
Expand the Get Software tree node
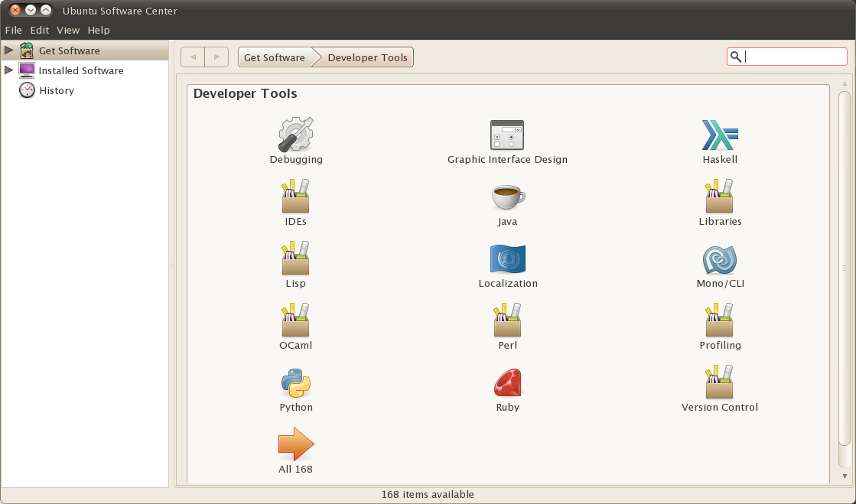[x=8, y=50]
